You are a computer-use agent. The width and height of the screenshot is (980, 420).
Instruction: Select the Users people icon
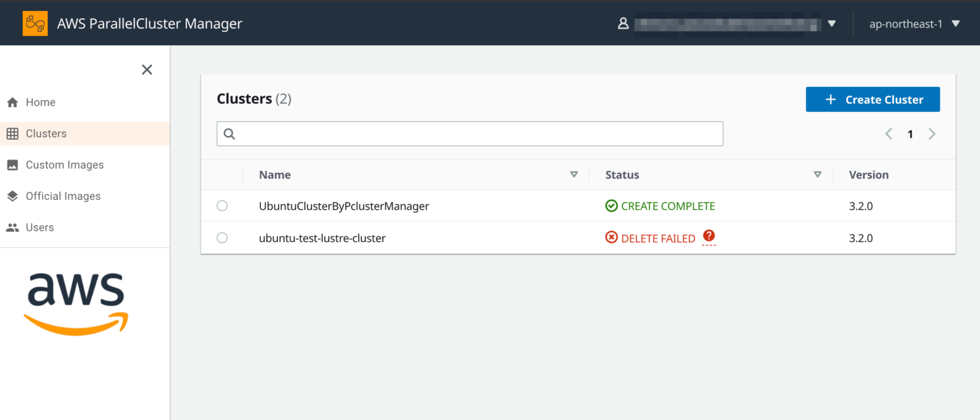[x=12, y=227]
